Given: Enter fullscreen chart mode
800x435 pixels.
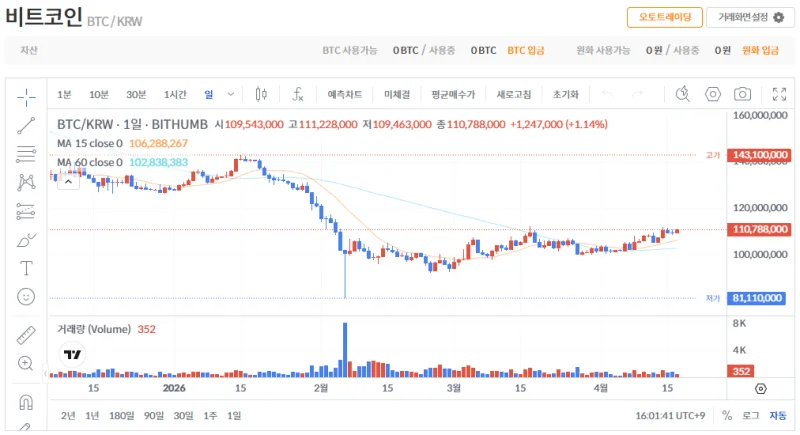Looking at the screenshot, I should pyautogui.click(x=779, y=94).
